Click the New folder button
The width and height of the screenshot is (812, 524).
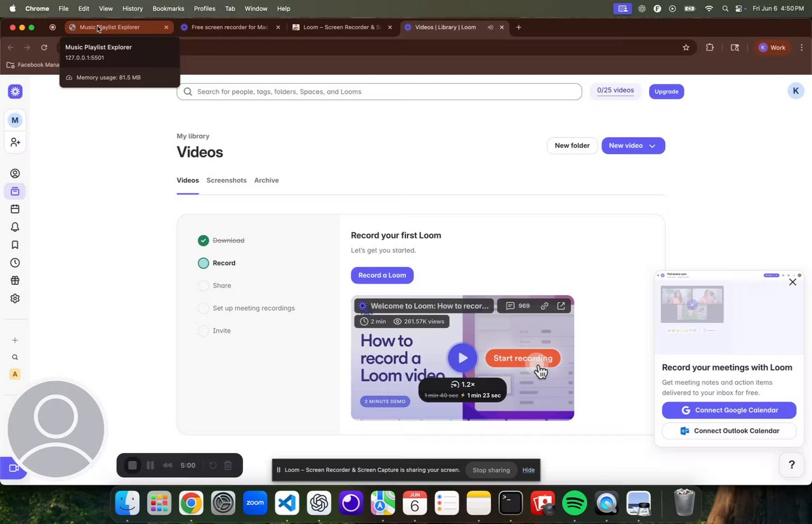(x=572, y=145)
